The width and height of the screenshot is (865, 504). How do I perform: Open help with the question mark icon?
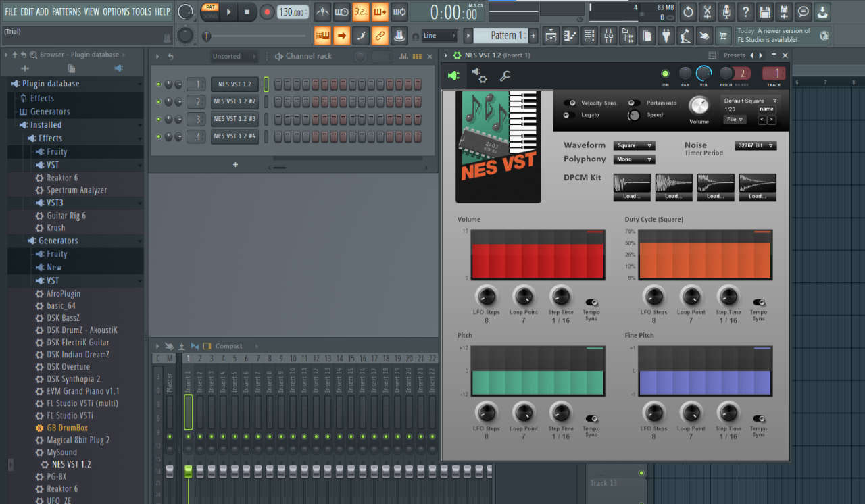(745, 11)
